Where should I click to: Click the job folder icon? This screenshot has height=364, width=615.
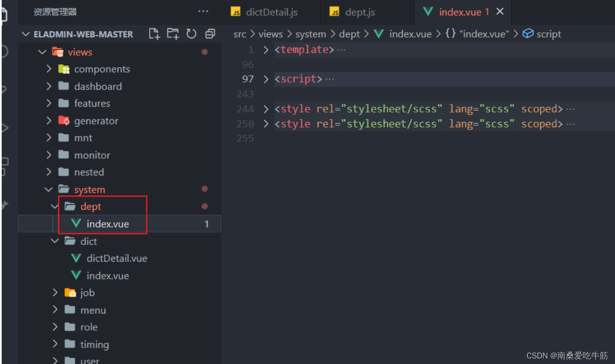pos(70,293)
